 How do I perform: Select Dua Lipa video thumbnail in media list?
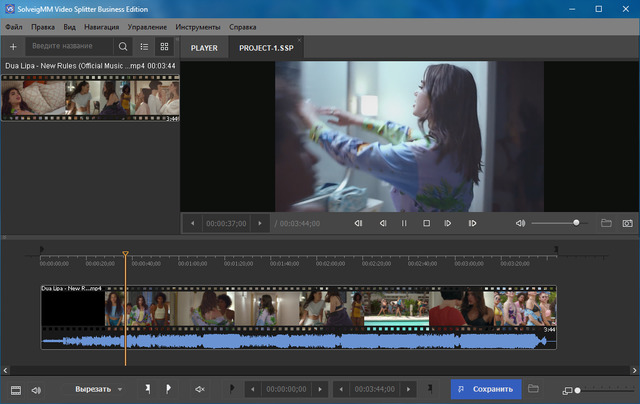click(90, 98)
